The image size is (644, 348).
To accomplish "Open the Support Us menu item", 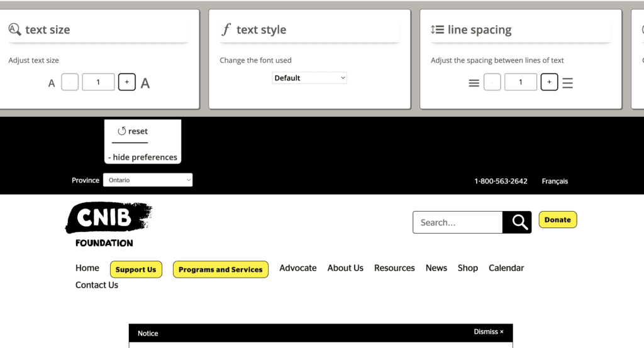I will point(136,269).
